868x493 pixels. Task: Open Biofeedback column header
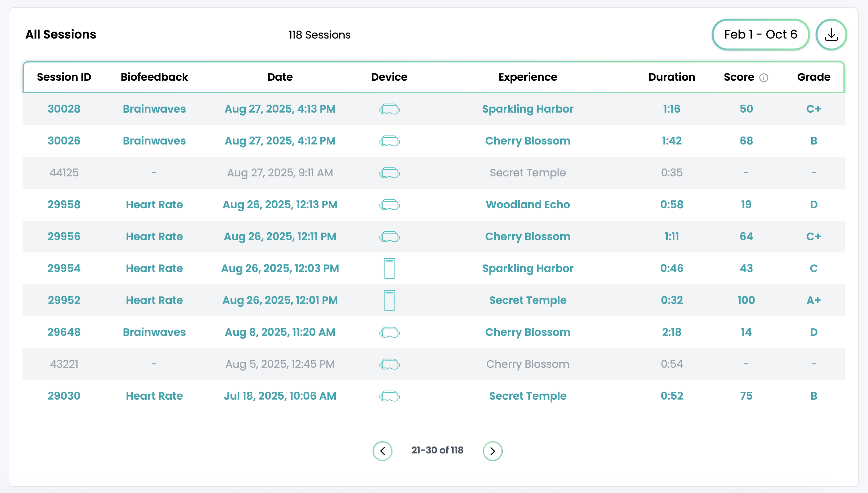154,77
